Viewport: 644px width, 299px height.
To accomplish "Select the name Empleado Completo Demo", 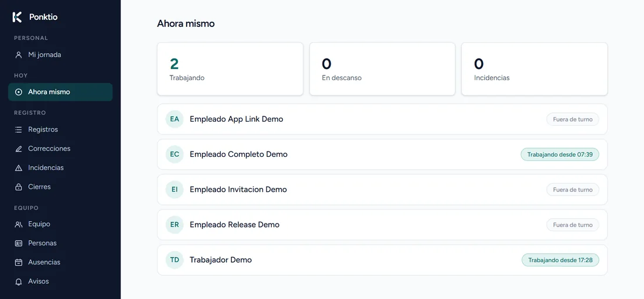I will (x=239, y=154).
